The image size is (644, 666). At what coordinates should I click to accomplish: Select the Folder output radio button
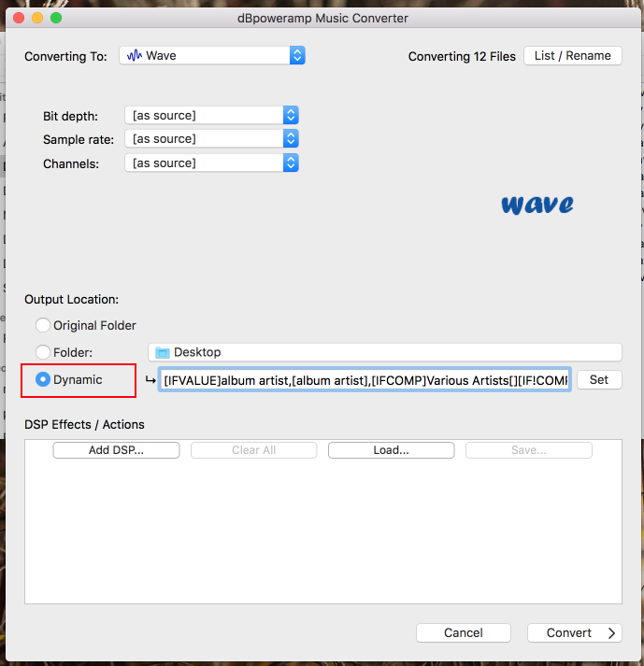[43, 352]
